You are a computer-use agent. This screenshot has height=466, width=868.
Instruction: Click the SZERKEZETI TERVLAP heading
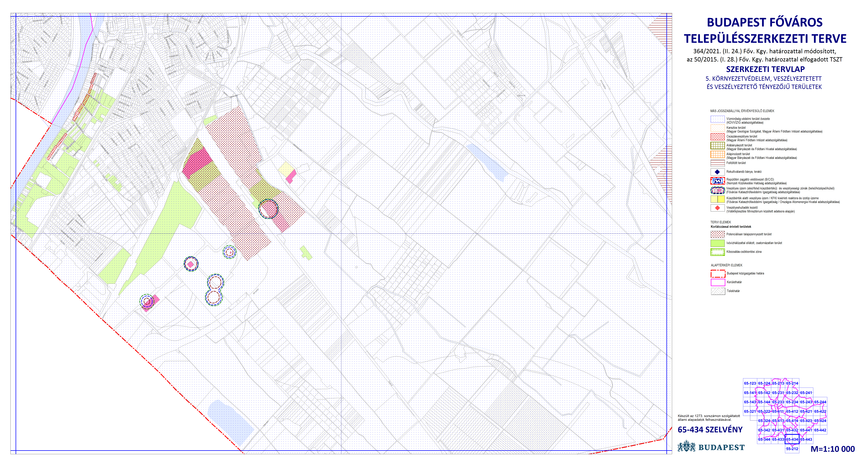(765, 69)
